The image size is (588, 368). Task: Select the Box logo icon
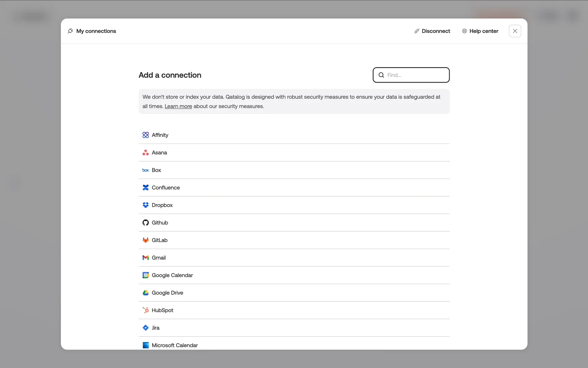click(x=145, y=170)
